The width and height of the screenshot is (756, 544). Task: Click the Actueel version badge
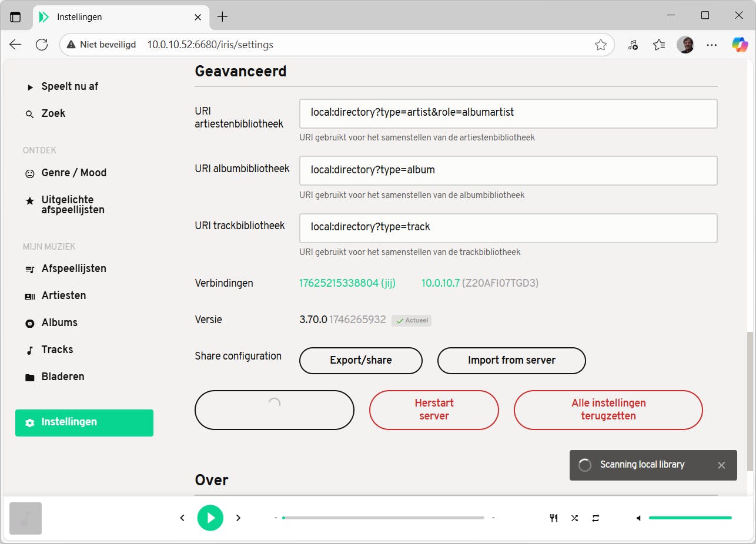tap(412, 321)
